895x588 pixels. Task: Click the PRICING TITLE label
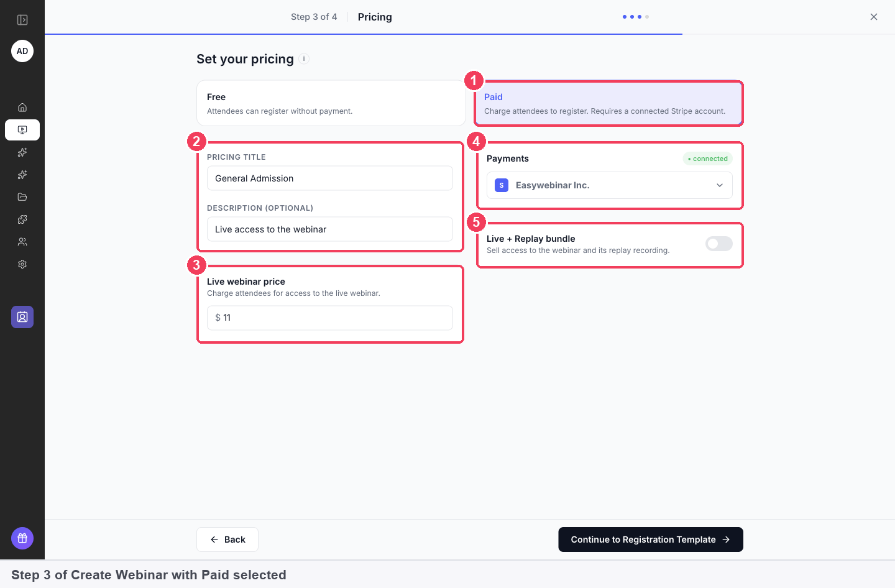tap(236, 157)
